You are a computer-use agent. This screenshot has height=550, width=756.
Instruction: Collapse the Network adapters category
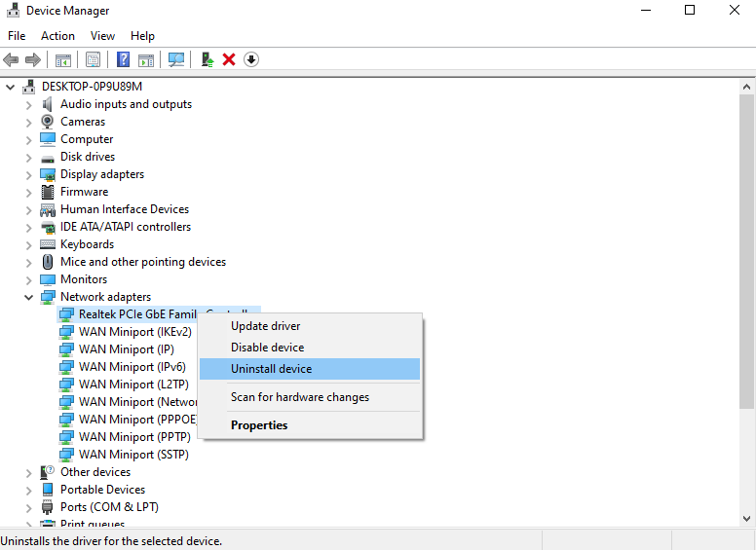(28, 297)
